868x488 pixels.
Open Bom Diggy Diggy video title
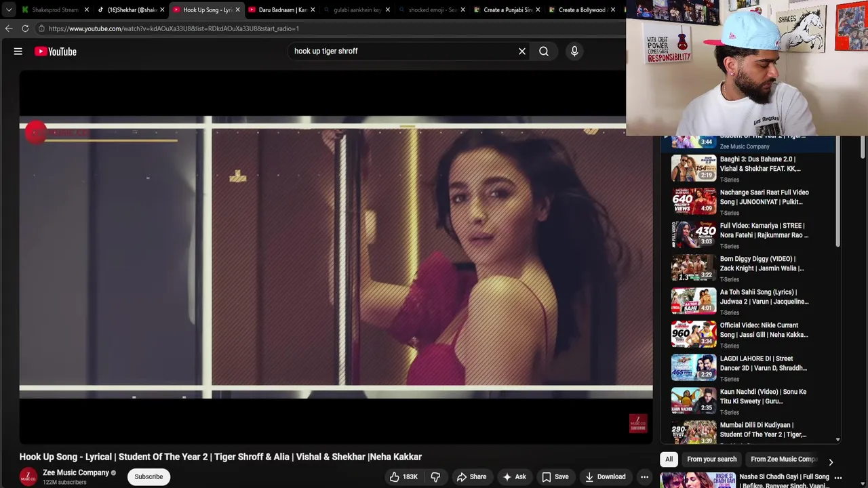pyautogui.click(x=762, y=264)
